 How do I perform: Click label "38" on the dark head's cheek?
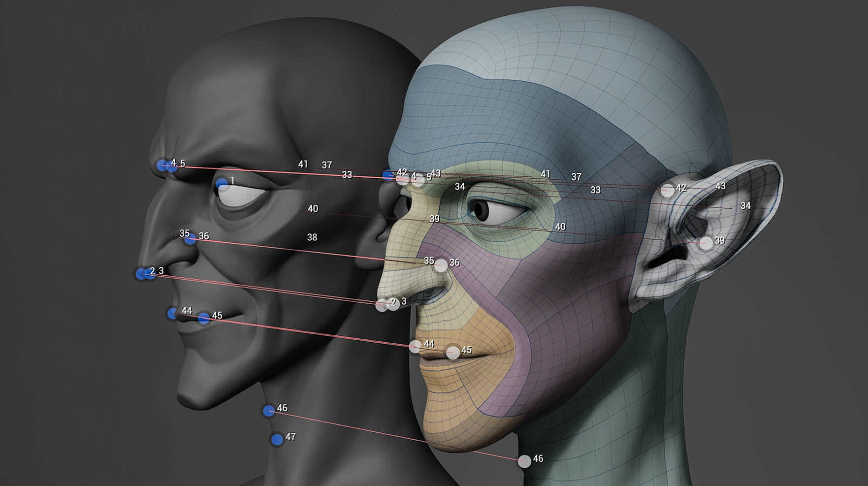[312, 237]
